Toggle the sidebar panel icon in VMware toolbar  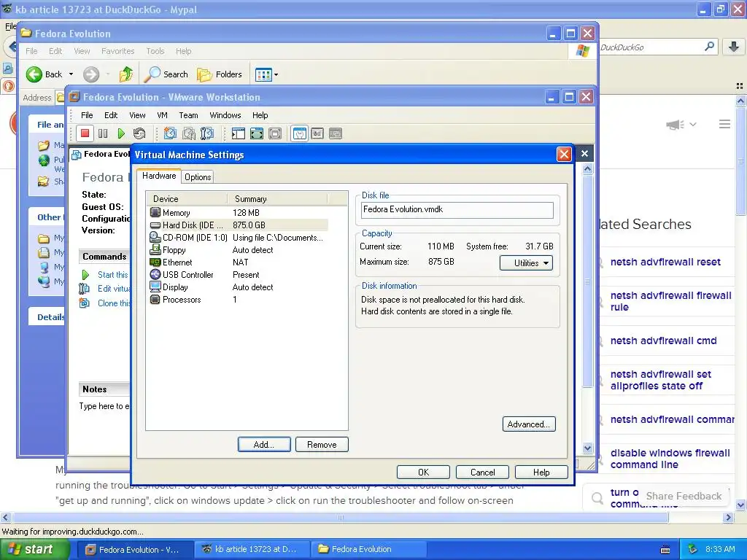click(239, 134)
